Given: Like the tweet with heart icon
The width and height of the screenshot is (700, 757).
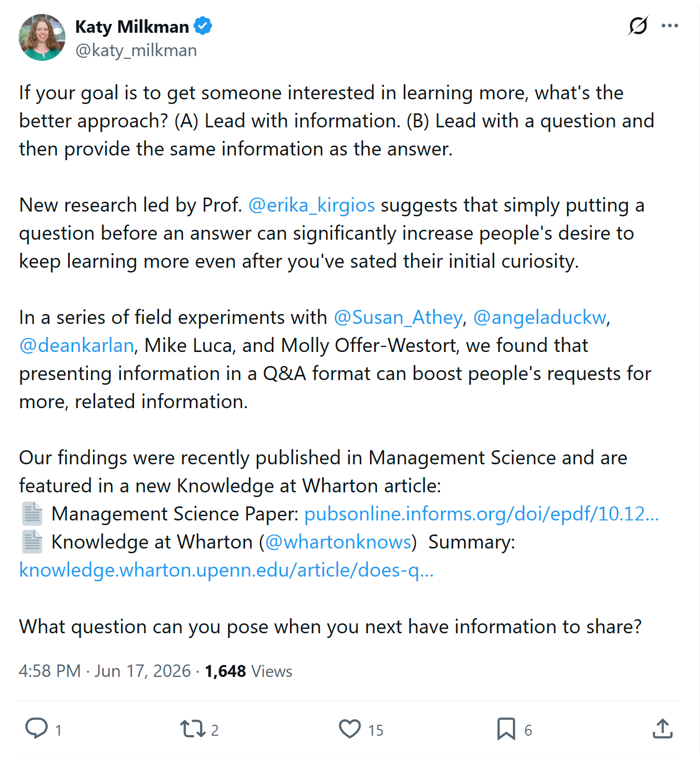Looking at the screenshot, I should [x=350, y=728].
